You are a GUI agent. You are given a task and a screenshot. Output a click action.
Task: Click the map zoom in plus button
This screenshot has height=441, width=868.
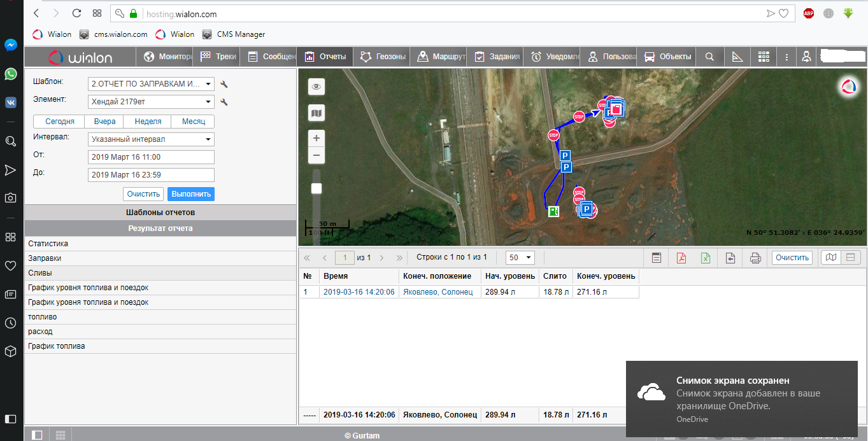pos(317,138)
